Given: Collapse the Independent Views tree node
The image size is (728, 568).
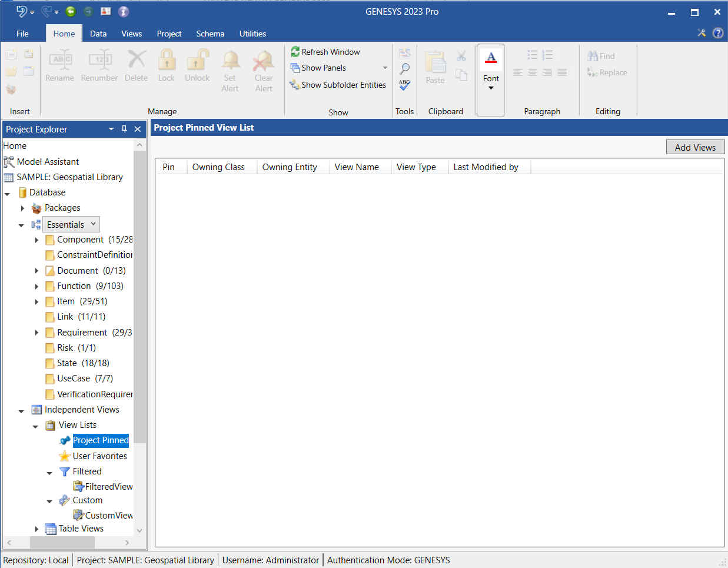Looking at the screenshot, I should 21,411.
